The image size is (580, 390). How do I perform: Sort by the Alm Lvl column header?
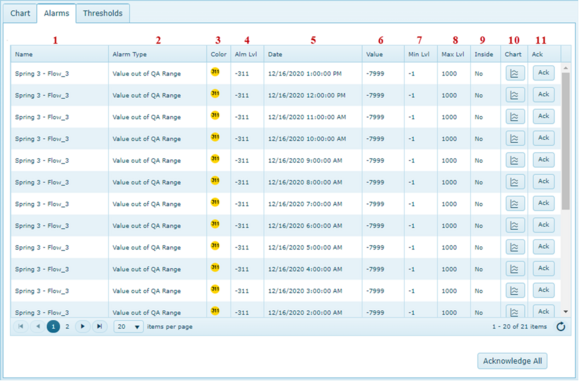click(x=247, y=54)
